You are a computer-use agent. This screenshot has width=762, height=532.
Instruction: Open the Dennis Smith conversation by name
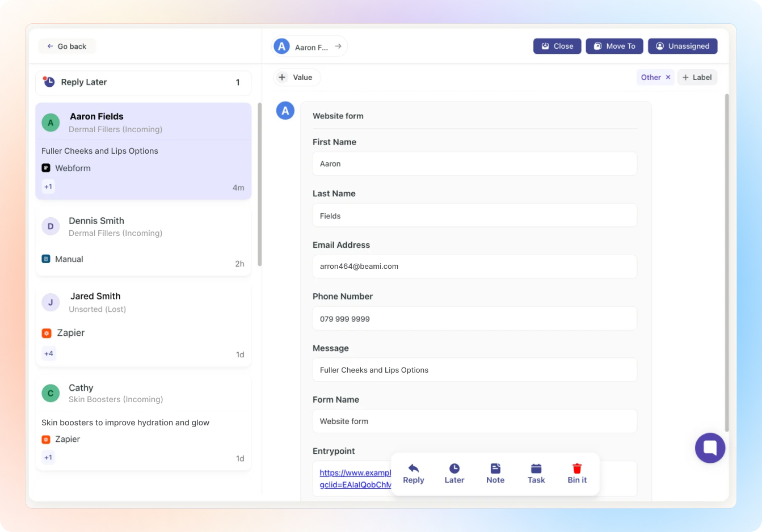[96, 221]
